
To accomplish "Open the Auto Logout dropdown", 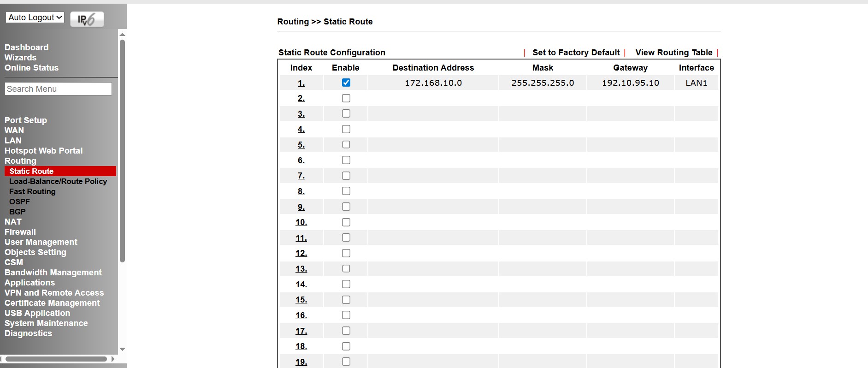I will pyautogui.click(x=35, y=18).
